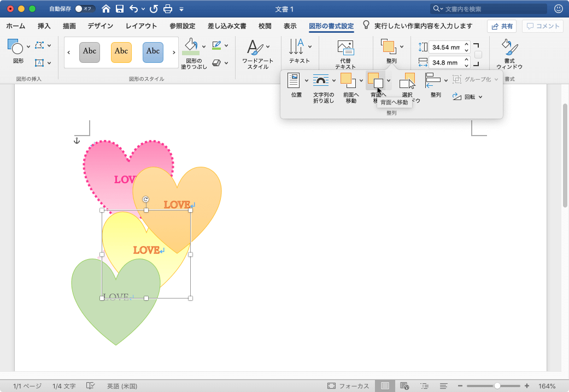Image resolution: width=569 pixels, height=392 pixels.
Task: Click 図形の塗りつぶし paint bucket
Action: 191,47
